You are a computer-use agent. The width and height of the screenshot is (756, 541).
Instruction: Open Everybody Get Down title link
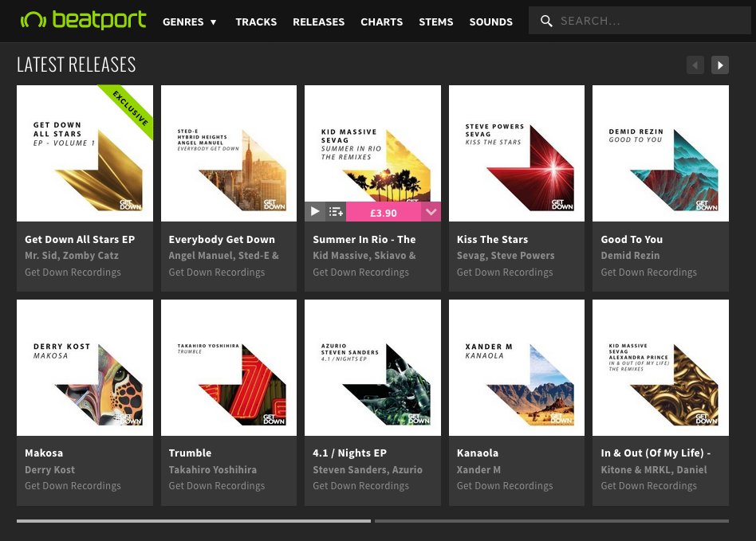[x=222, y=240]
